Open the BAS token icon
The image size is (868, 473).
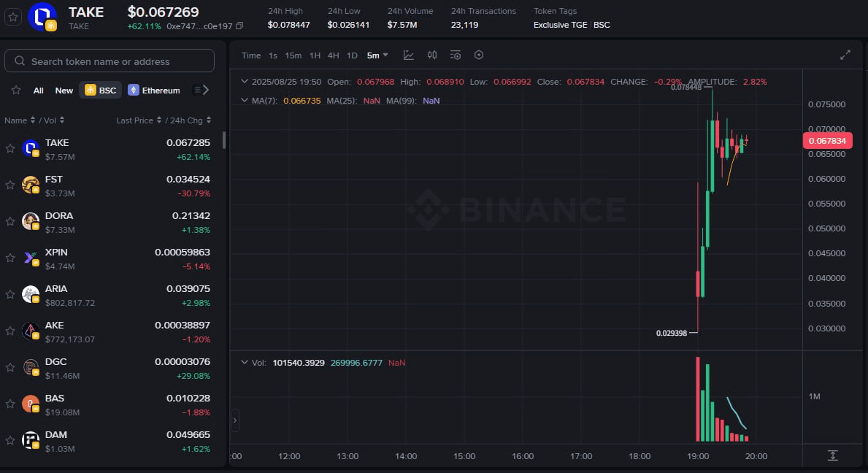point(31,404)
